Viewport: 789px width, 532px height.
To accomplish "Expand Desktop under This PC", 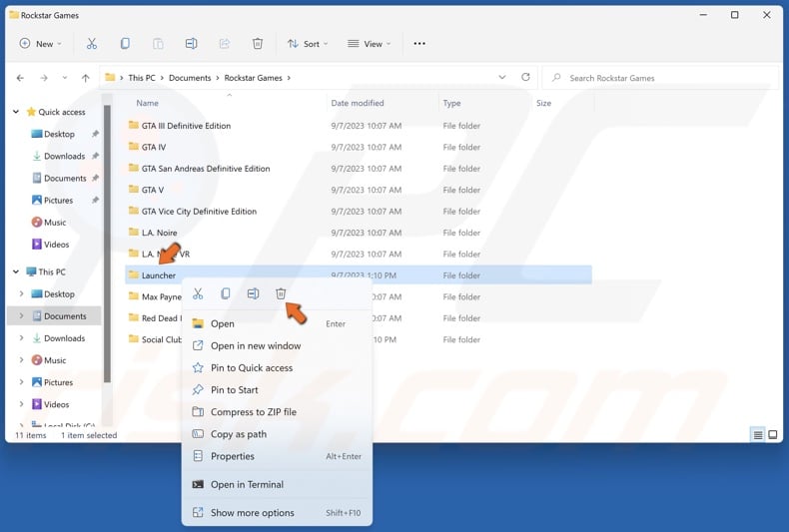I will (x=21, y=293).
